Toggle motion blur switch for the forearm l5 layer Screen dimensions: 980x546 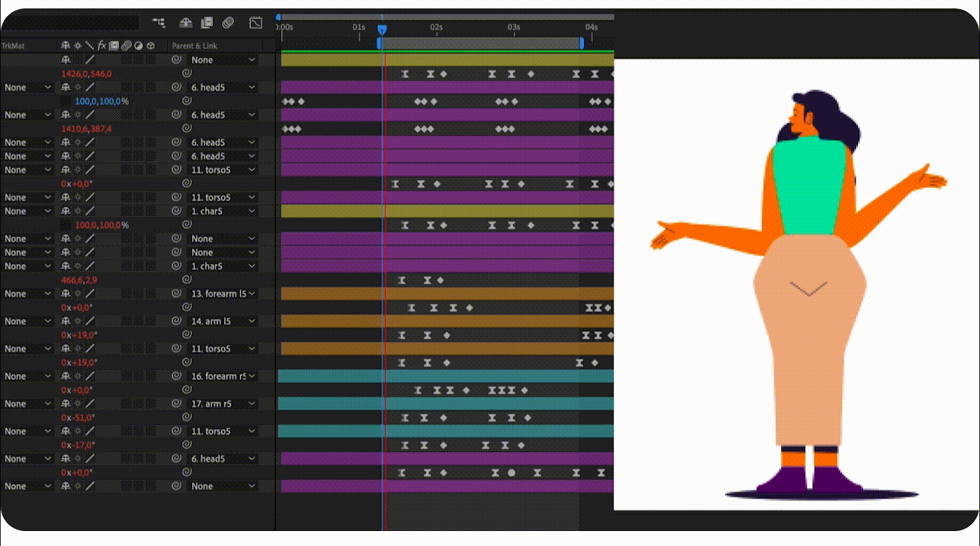click(126, 293)
